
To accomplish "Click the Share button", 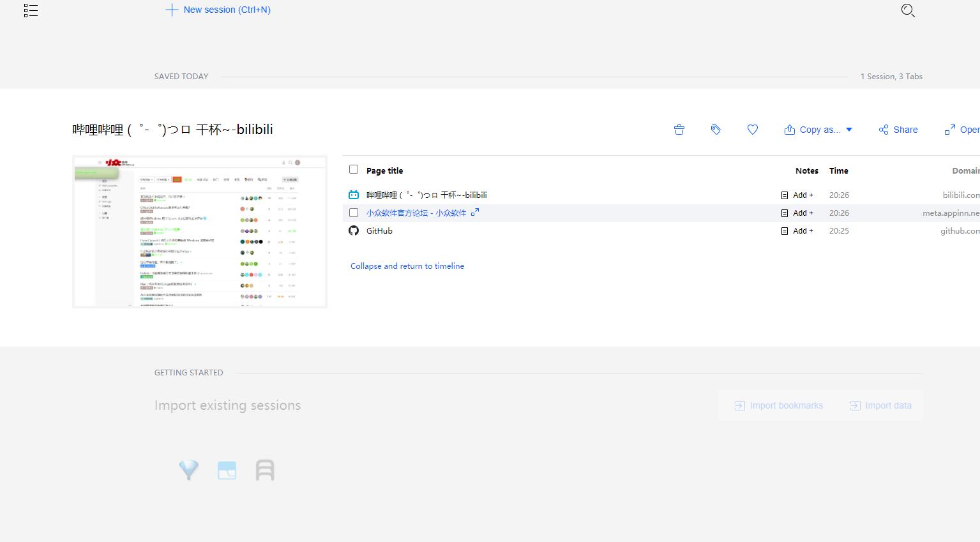I will (x=898, y=130).
